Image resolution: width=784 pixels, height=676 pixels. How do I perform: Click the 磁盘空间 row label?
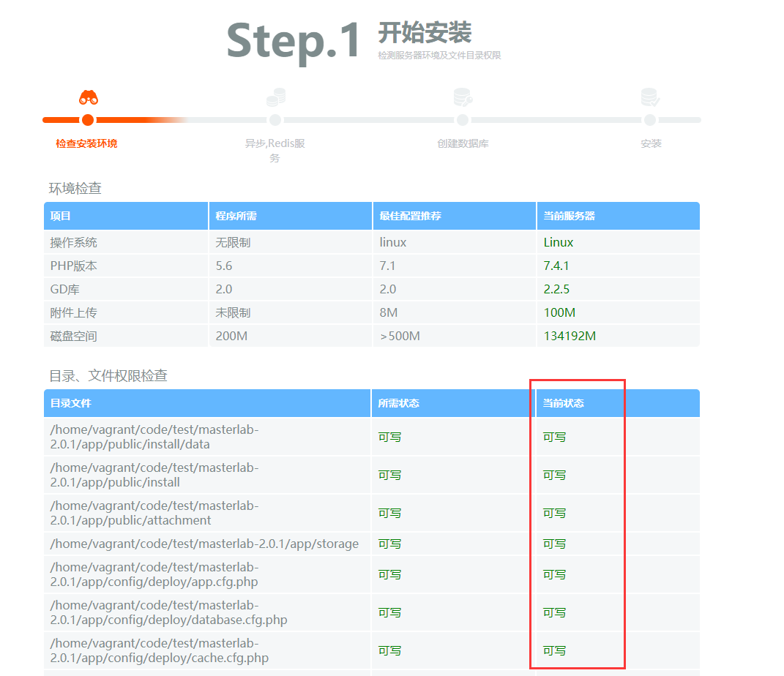point(73,337)
